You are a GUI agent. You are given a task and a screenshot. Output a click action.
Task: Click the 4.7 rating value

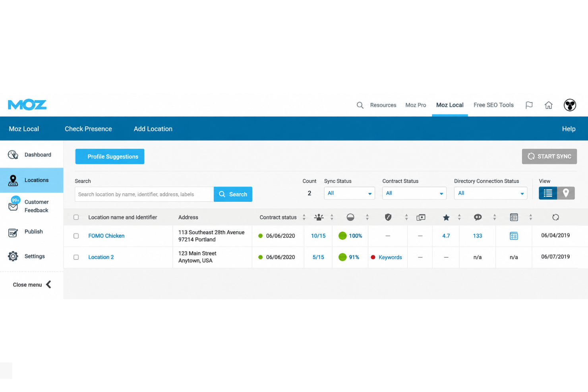click(x=446, y=236)
